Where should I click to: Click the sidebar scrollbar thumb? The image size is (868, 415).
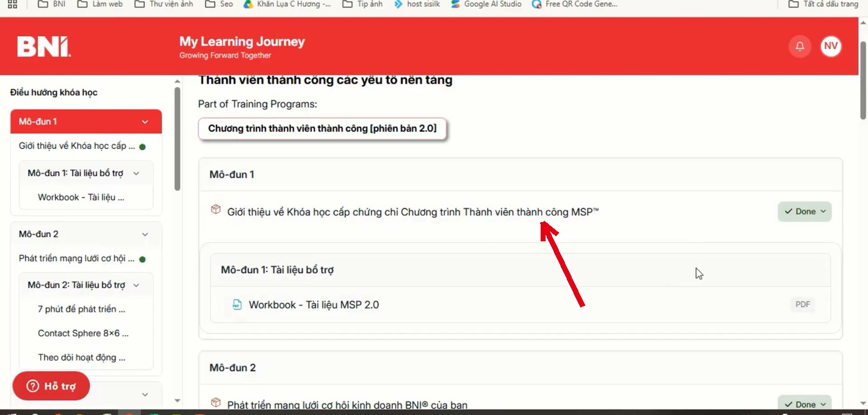coord(177,139)
